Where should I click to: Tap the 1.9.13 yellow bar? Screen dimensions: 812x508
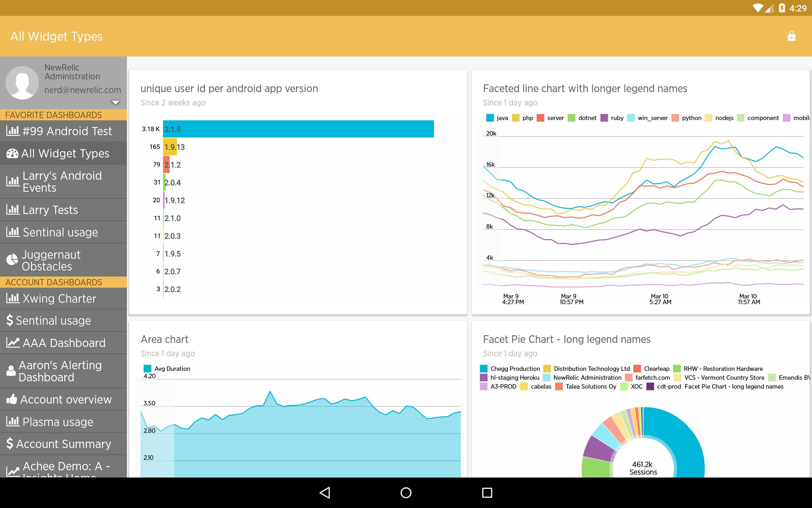pos(170,146)
